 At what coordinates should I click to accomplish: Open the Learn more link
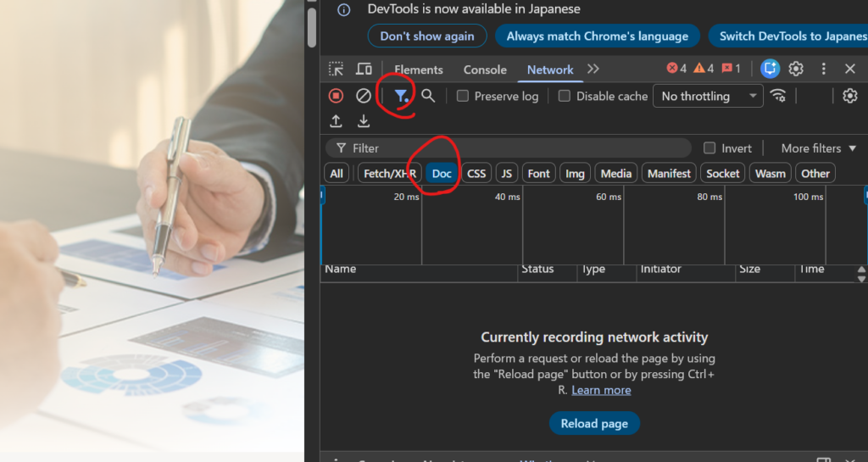(x=601, y=390)
